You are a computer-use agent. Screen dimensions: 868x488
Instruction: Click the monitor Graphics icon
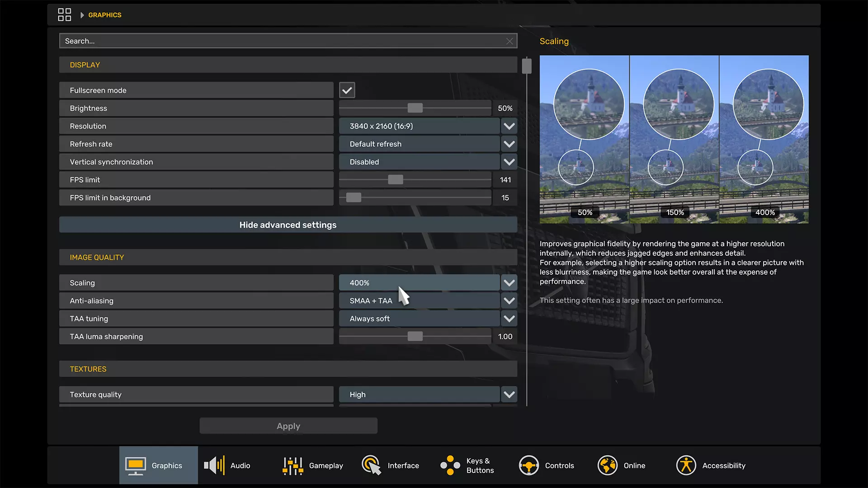[x=135, y=466]
